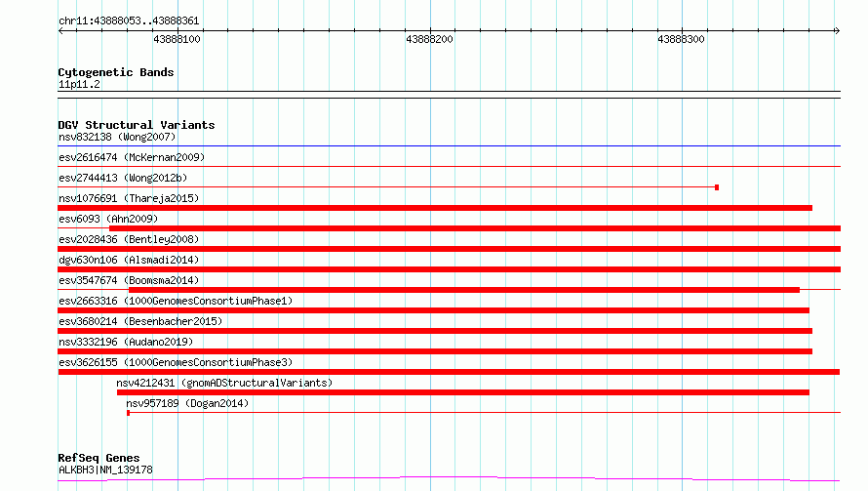Open variant esv2616474 (McKernan2009) label
The height and width of the screenshot is (491, 868).
pos(132,157)
